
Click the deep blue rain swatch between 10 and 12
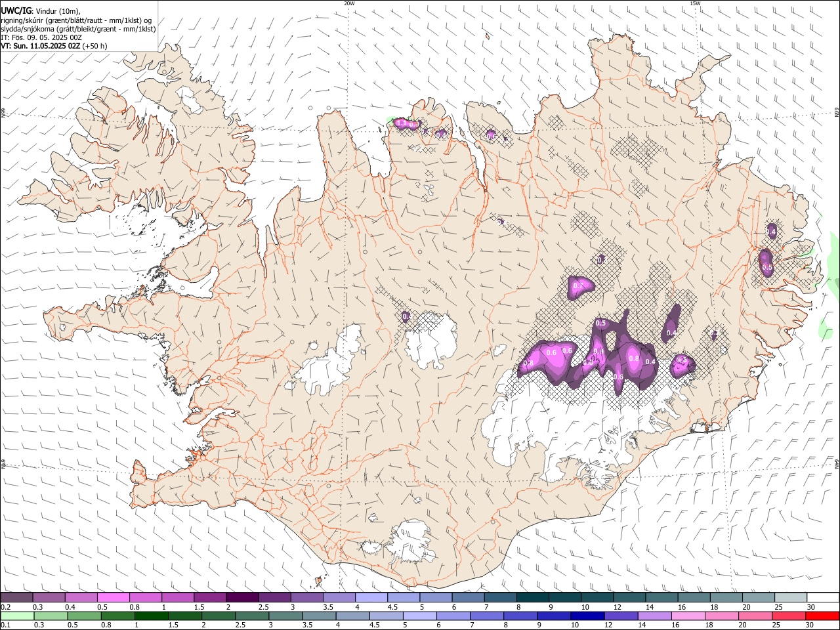[586, 616]
